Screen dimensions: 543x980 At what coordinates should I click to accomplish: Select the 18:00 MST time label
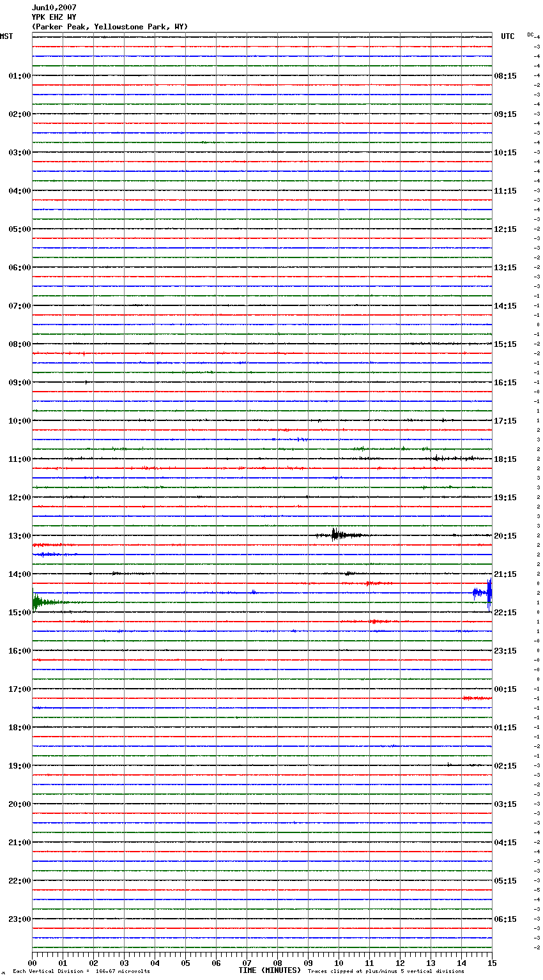[20, 728]
